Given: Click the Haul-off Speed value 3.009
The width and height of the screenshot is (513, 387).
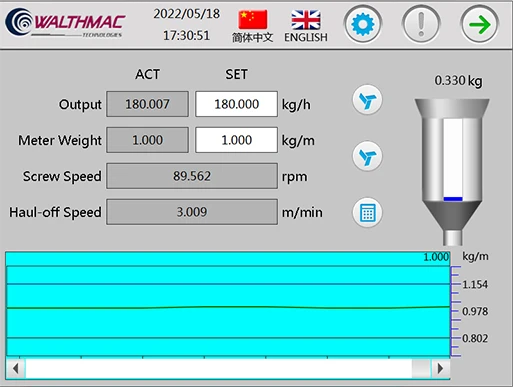Looking at the screenshot, I should [x=192, y=212].
